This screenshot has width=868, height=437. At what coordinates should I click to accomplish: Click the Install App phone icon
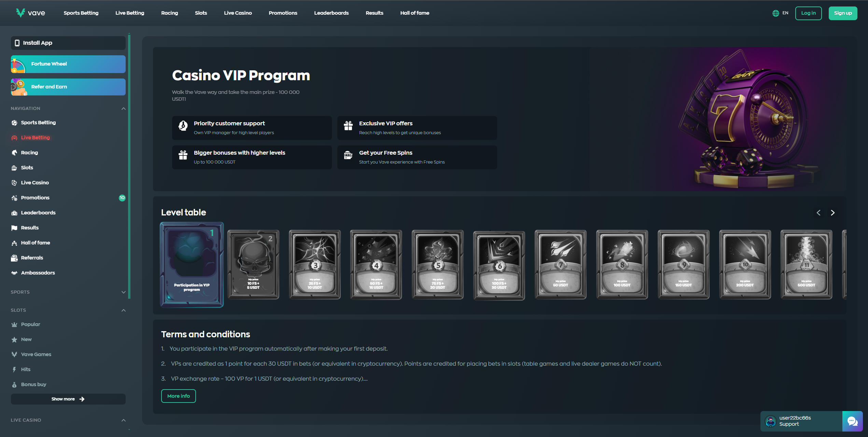17,43
